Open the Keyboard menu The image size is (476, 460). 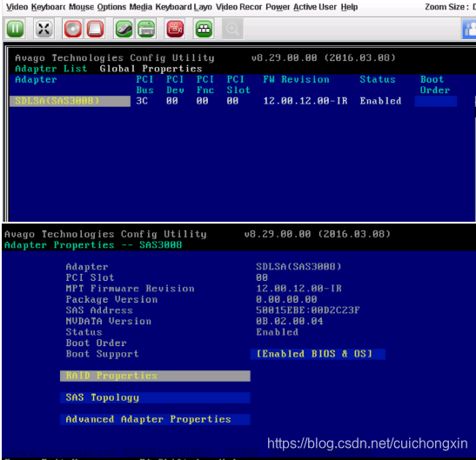click(48, 7)
